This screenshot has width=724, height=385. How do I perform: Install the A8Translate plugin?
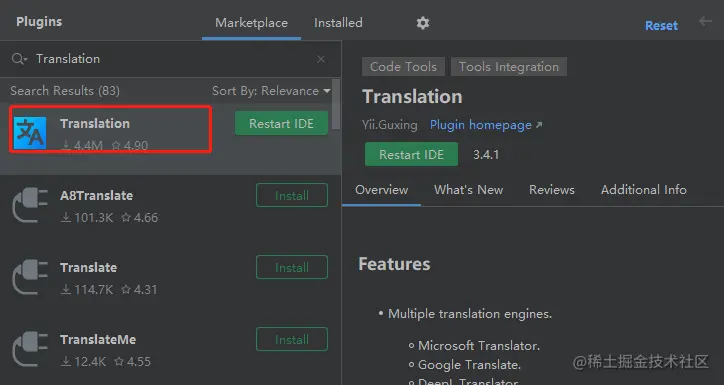point(292,195)
